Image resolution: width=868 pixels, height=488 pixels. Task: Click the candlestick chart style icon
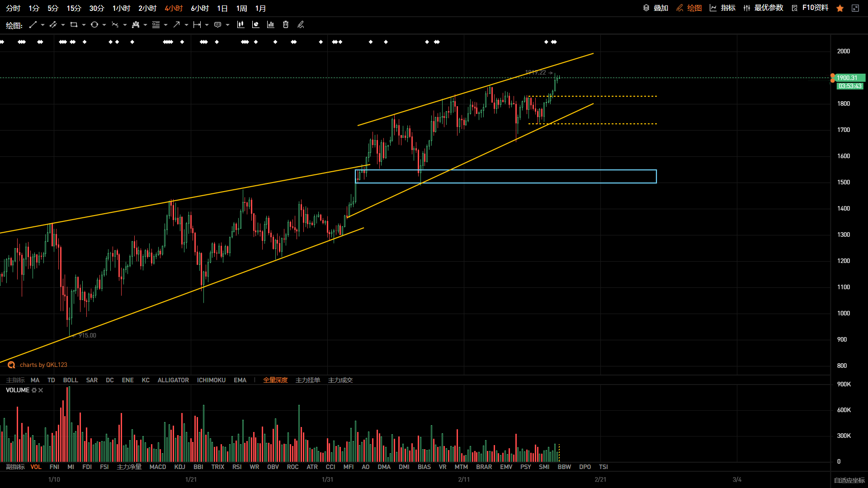click(x=241, y=25)
